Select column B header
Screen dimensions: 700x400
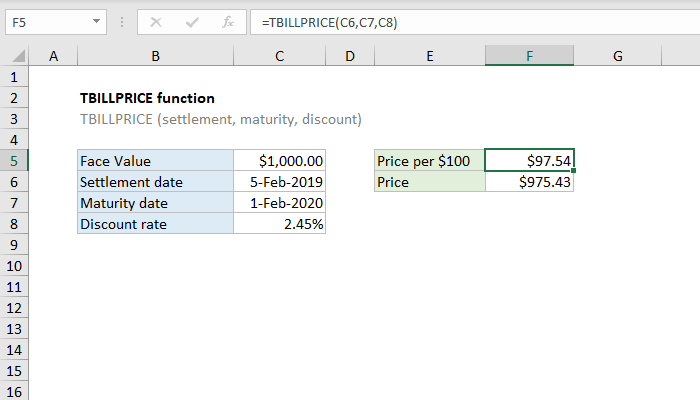(155, 56)
